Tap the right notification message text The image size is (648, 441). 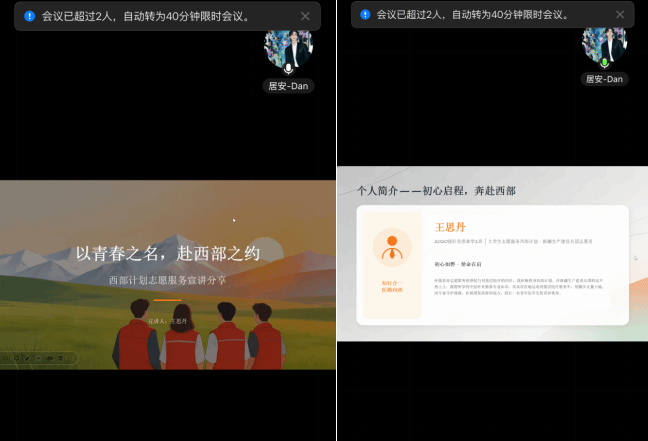pos(472,15)
